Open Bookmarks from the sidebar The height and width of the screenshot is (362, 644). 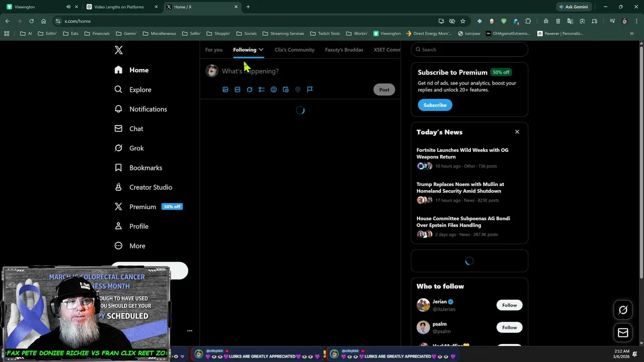click(138, 167)
